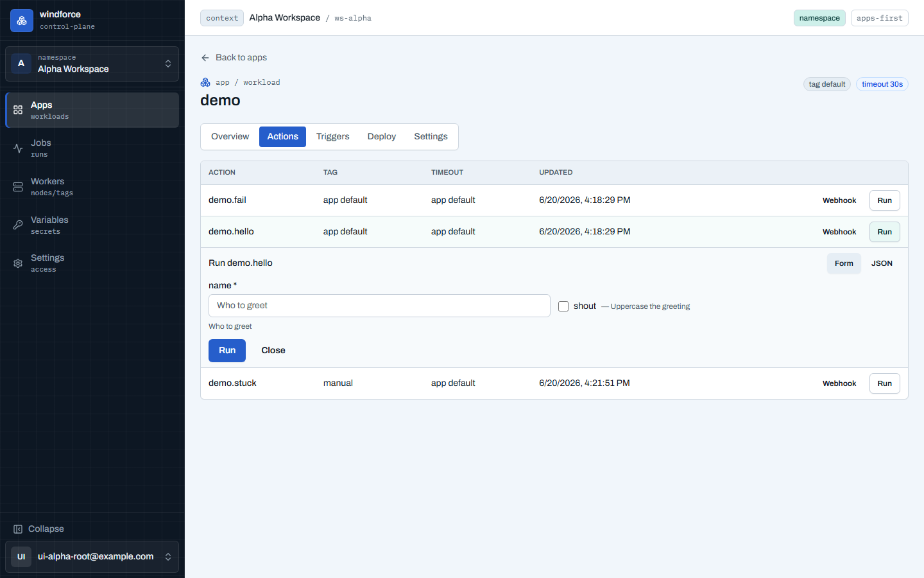This screenshot has height=578, width=924.
Task: Close the Run demo.hello panel
Action: coord(273,351)
